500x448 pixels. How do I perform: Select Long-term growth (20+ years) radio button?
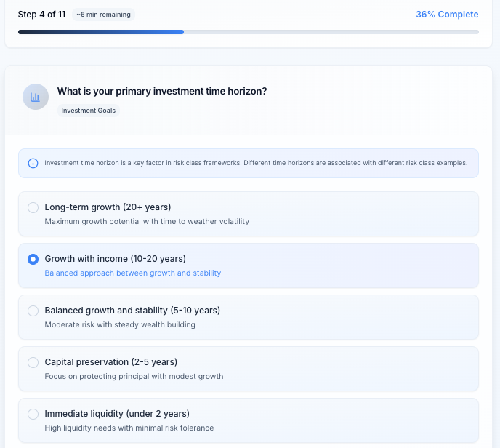(x=33, y=207)
